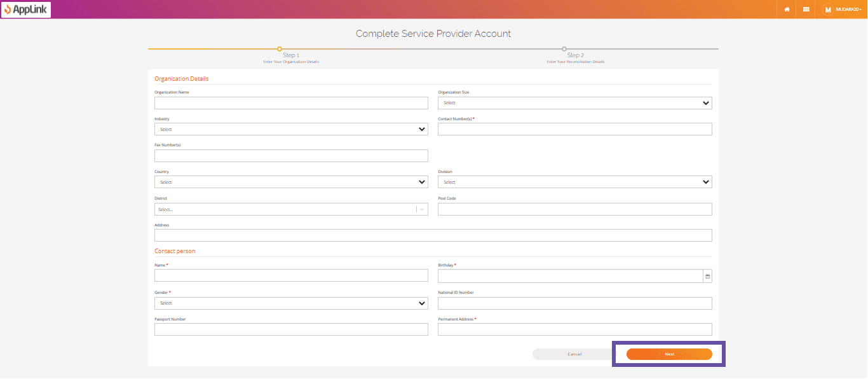Image resolution: width=868 pixels, height=379 pixels.
Task: Click Complete Service Provider Account title
Action: [x=433, y=34]
